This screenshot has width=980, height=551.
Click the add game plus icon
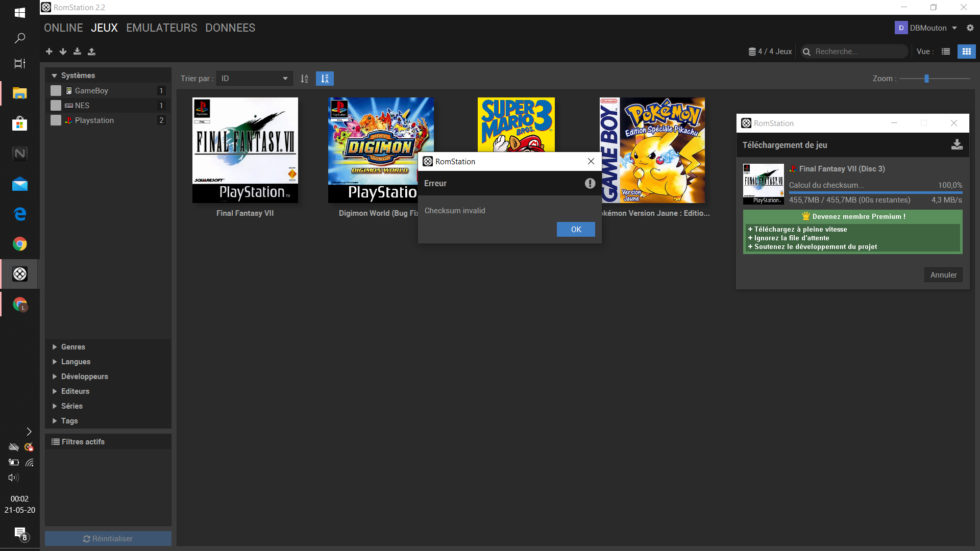coord(49,52)
